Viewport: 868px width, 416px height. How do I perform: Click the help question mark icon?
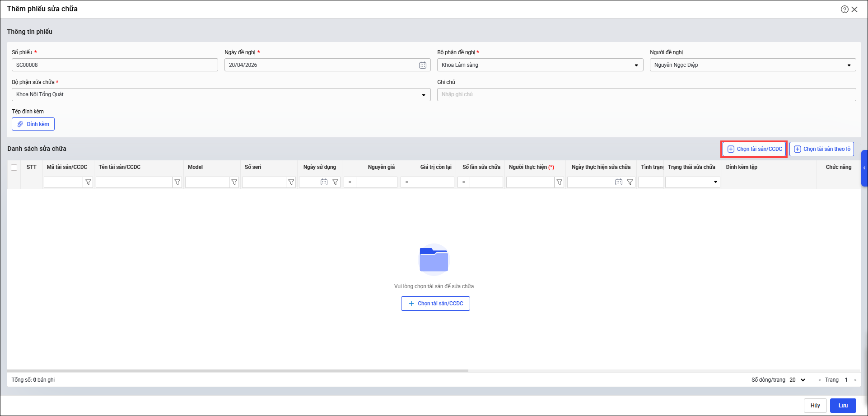[844, 9]
